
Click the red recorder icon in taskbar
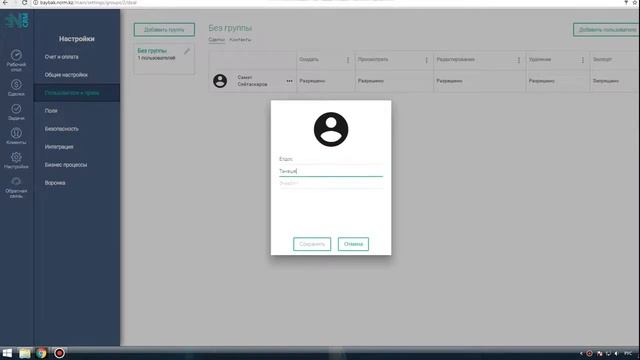tap(59, 353)
